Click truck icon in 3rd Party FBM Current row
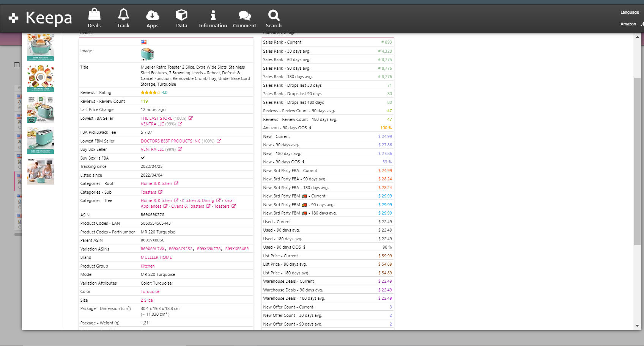644x346 pixels. point(304,196)
